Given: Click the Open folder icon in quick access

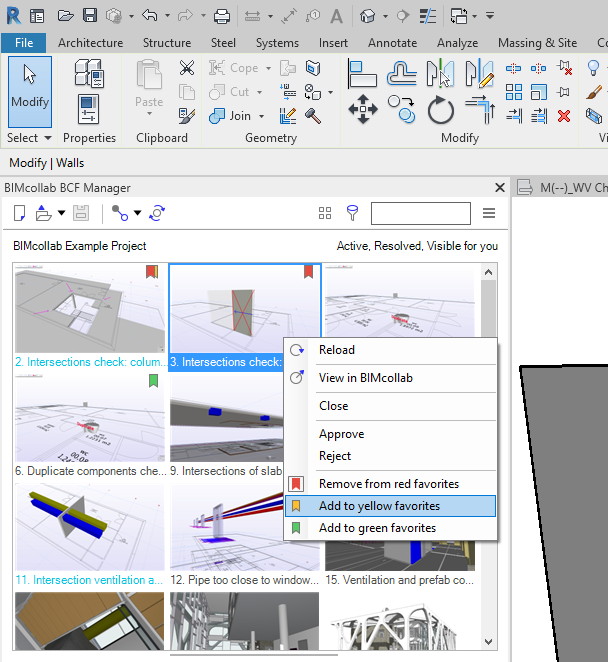Looking at the screenshot, I should pyautogui.click(x=65, y=16).
